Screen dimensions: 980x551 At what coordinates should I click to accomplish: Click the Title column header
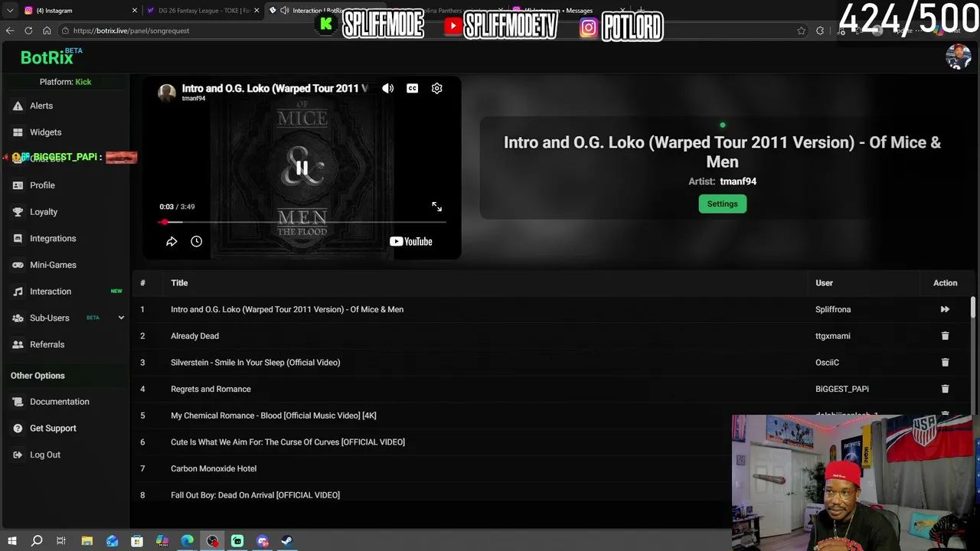point(179,283)
